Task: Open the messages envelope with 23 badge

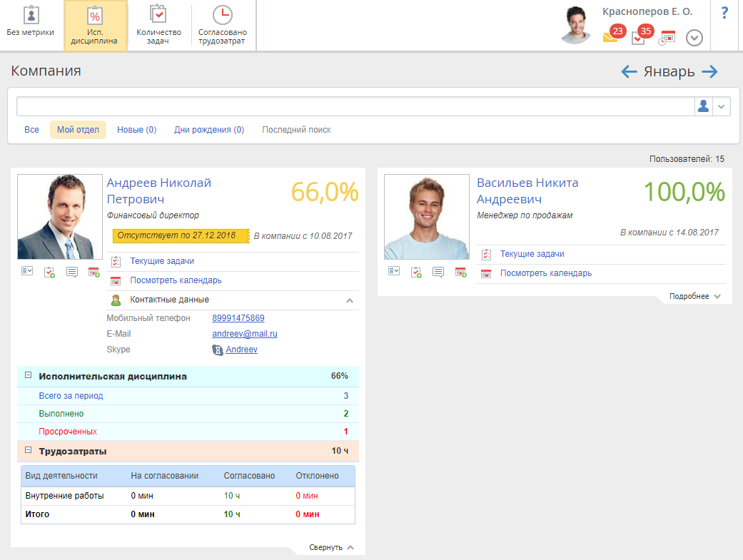Action: coord(611,37)
